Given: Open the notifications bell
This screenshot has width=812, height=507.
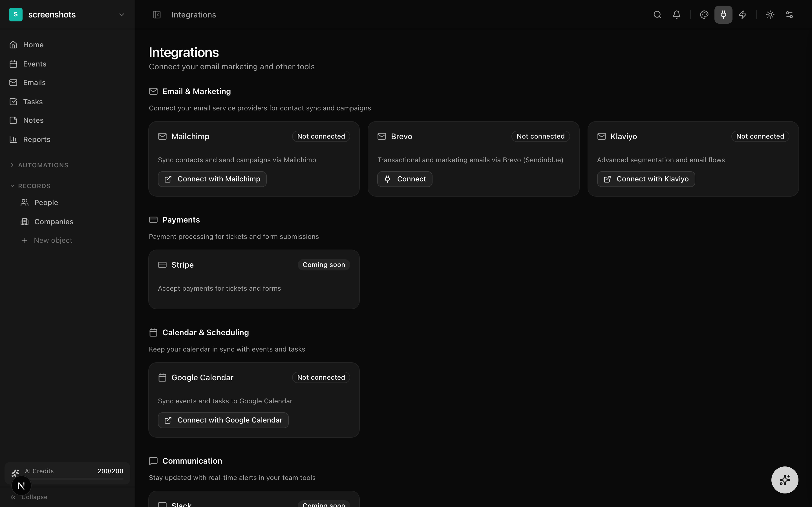Looking at the screenshot, I should [676, 15].
